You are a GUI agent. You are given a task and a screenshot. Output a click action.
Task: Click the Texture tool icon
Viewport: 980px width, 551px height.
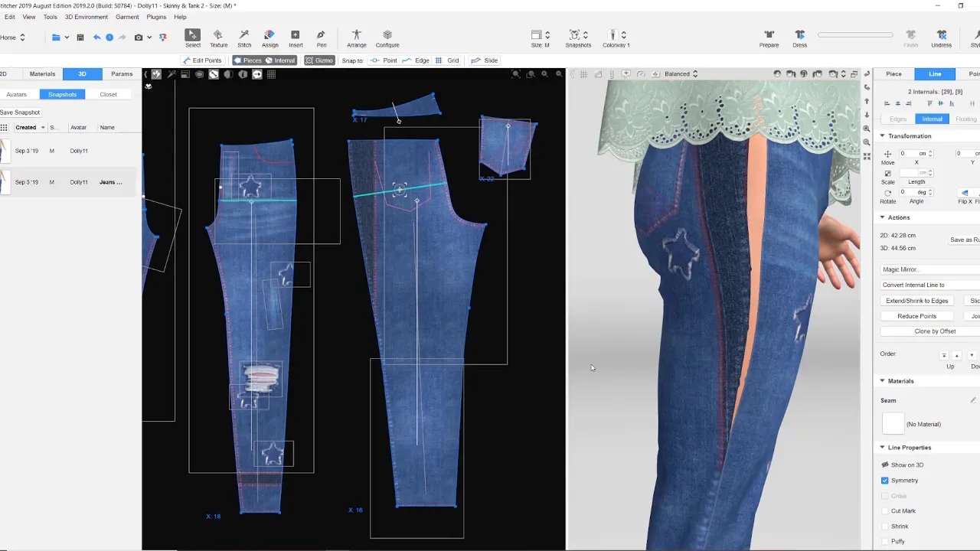coord(218,35)
